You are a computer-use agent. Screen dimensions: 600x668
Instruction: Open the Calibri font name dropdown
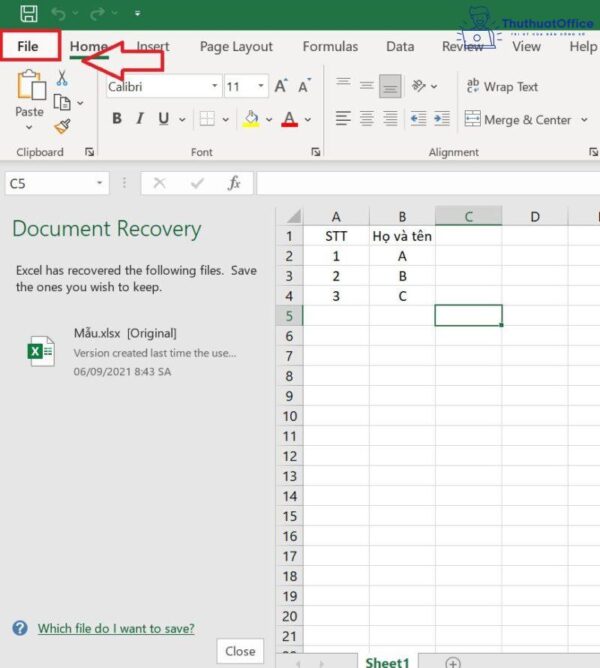[x=215, y=86]
